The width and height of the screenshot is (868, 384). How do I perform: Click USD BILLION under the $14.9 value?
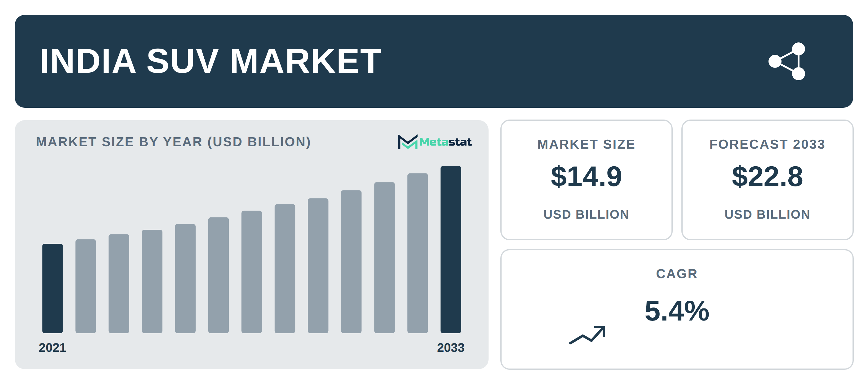(x=586, y=214)
